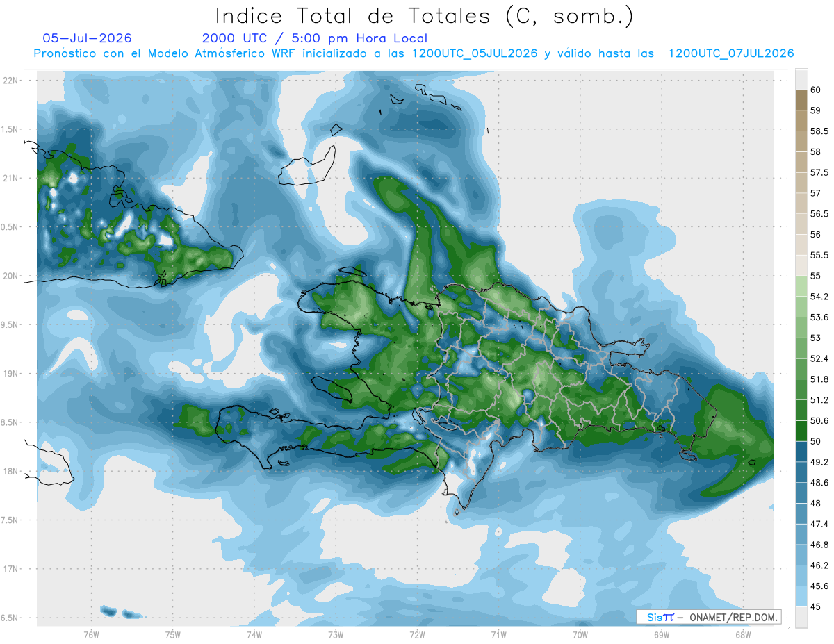Select the date text "05-Jul-2026"
Image resolution: width=834 pixels, height=644 pixels.
point(87,38)
